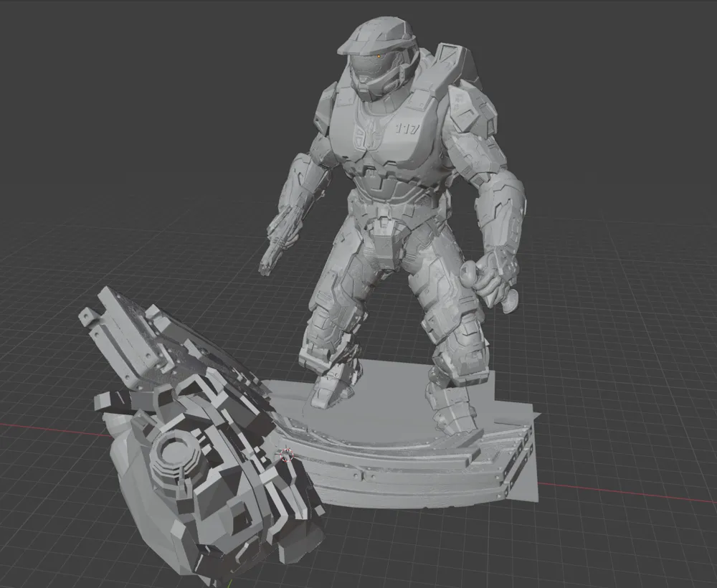Click the "117" chest plate marking
Viewport: 717px width, 588px height.
tap(407, 129)
